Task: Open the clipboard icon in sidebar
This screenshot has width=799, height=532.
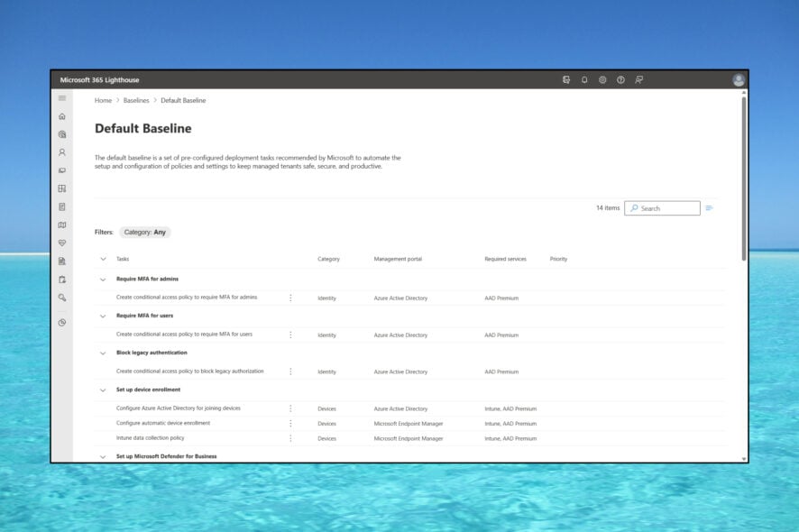Action: [62, 280]
